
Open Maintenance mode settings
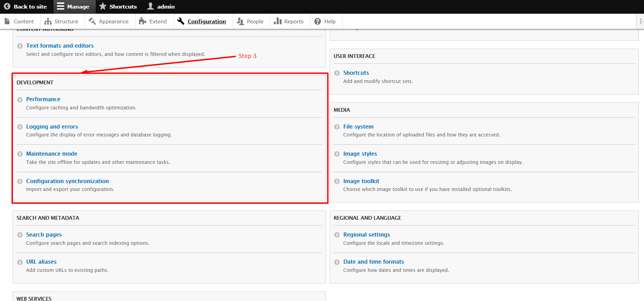[x=52, y=154]
